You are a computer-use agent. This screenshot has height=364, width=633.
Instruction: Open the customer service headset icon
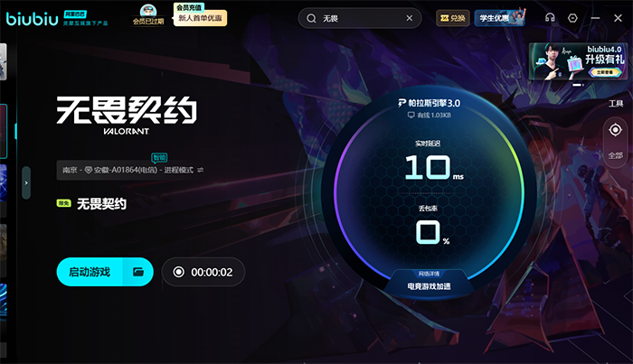point(550,18)
